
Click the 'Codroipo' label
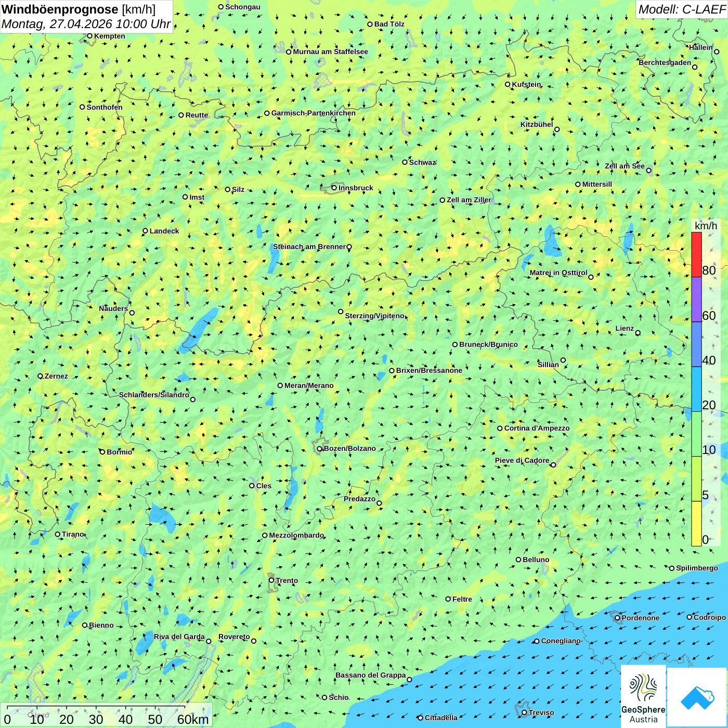710,617
